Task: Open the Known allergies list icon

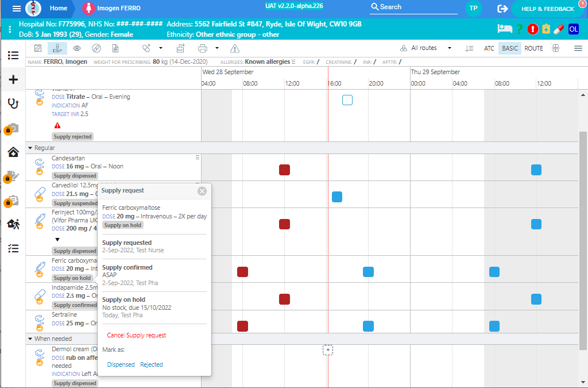Action: coord(293,62)
